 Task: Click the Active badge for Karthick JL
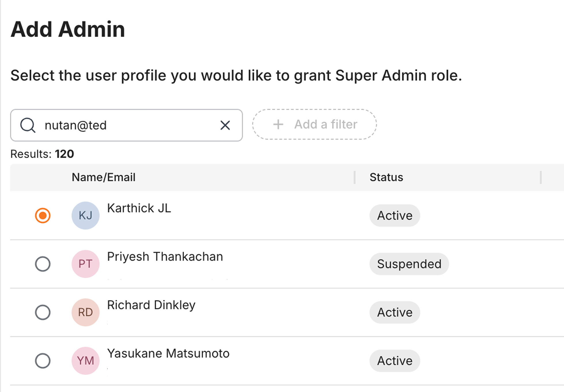coord(395,216)
